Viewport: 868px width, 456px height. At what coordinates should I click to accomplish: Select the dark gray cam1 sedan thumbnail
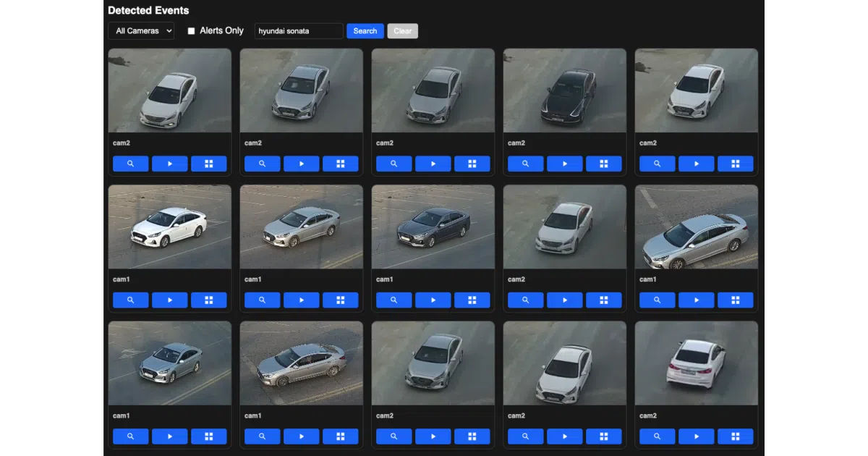433,227
